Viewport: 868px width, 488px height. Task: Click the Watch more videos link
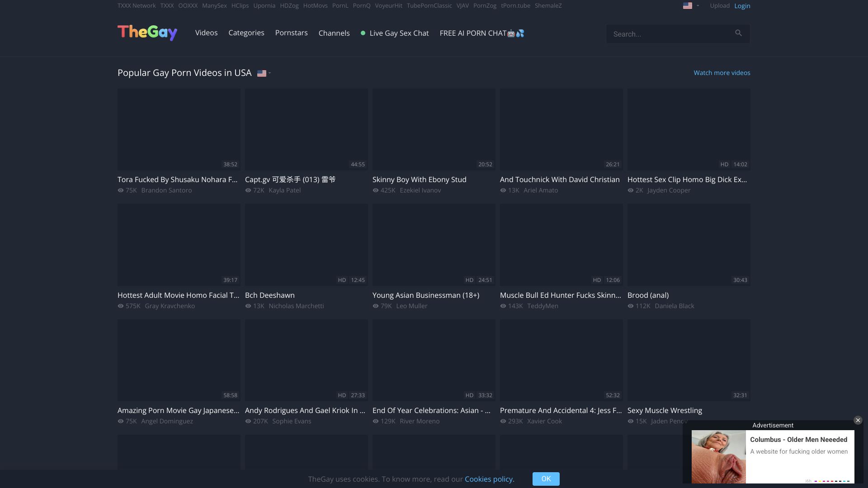point(722,73)
